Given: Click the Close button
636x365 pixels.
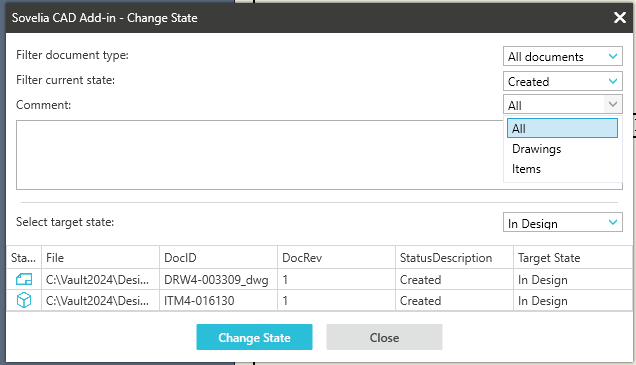Looking at the screenshot, I should tap(384, 337).
